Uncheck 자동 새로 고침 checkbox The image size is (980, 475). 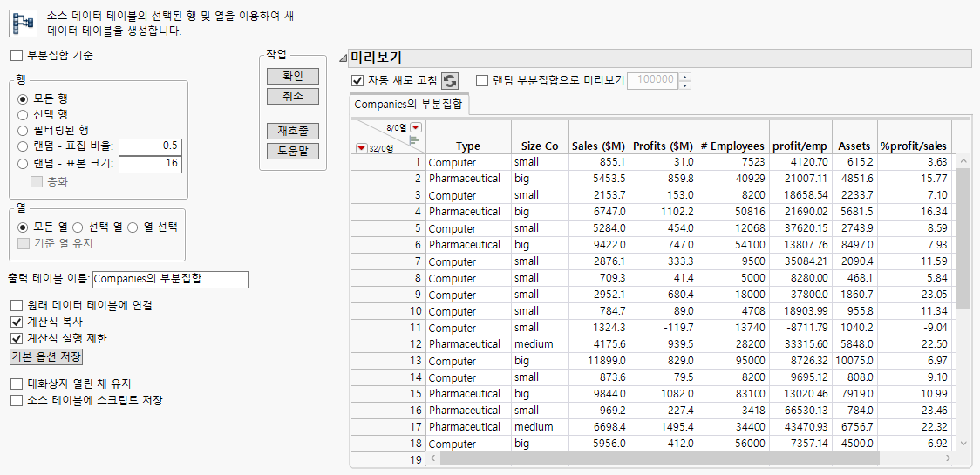[x=357, y=80]
